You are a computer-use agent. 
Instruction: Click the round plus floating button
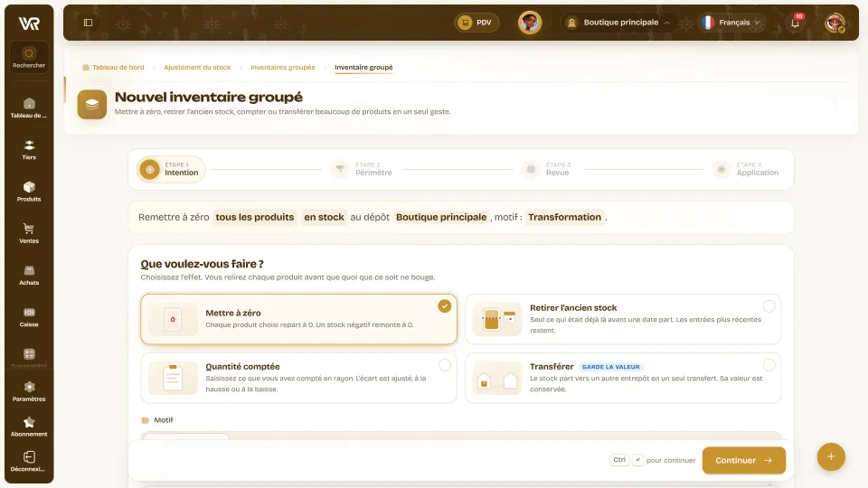click(831, 457)
